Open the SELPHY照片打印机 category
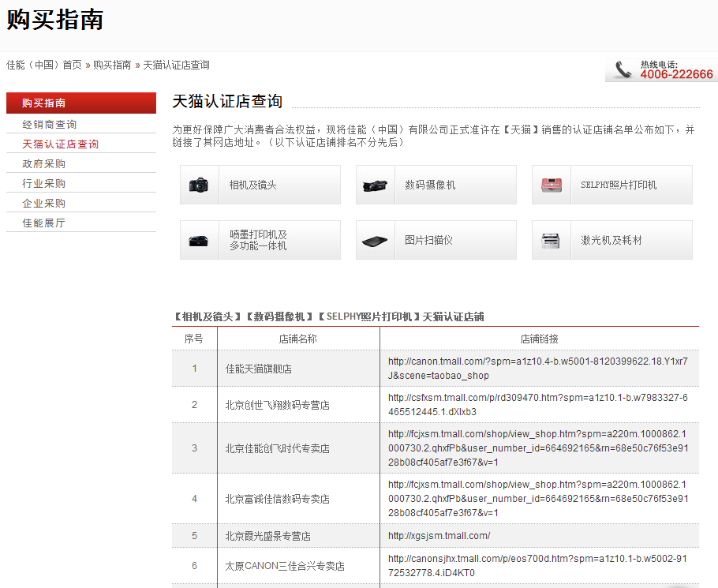This screenshot has height=588, width=718. point(611,185)
